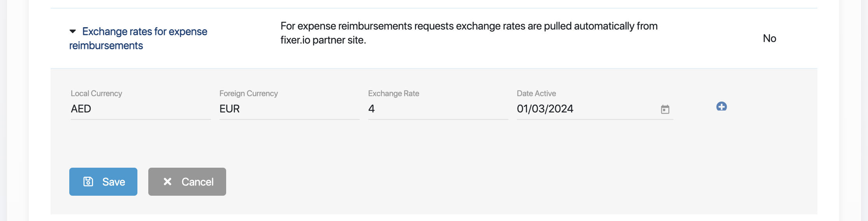Click the Local Currency field showing AED
This screenshot has height=221, width=868.
click(x=140, y=109)
